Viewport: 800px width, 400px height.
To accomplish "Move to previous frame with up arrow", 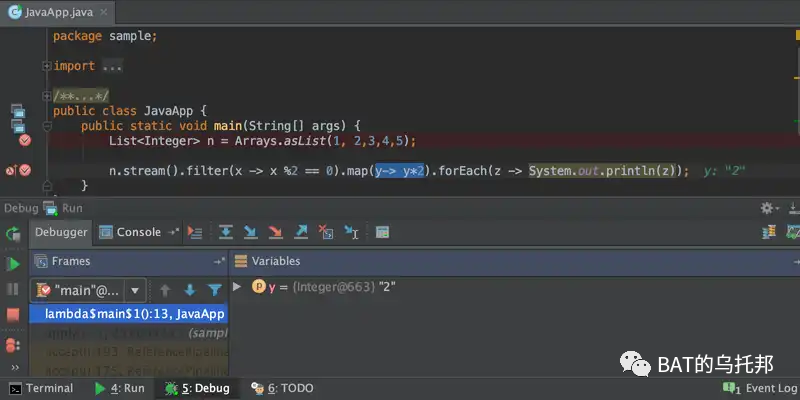I will click(165, 291).
